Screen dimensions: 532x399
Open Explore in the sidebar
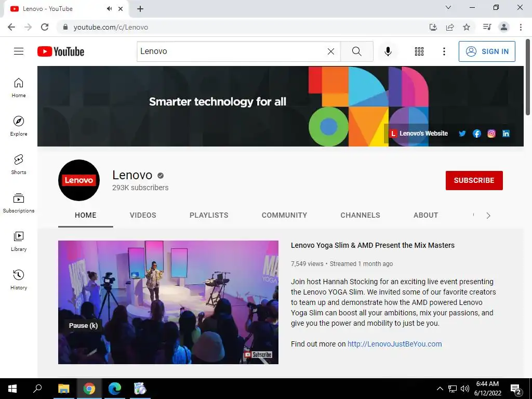[19, 126]
